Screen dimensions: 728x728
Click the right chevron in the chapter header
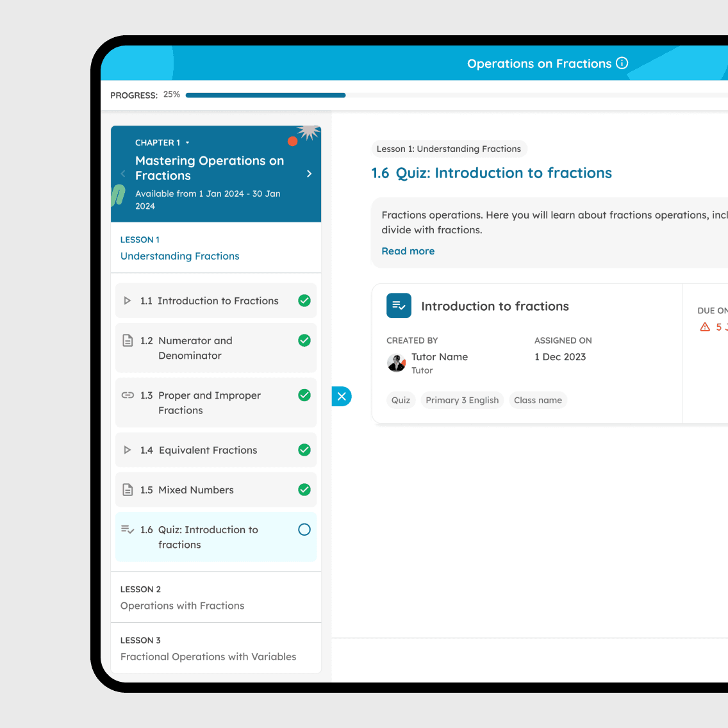tap(309, 174)
